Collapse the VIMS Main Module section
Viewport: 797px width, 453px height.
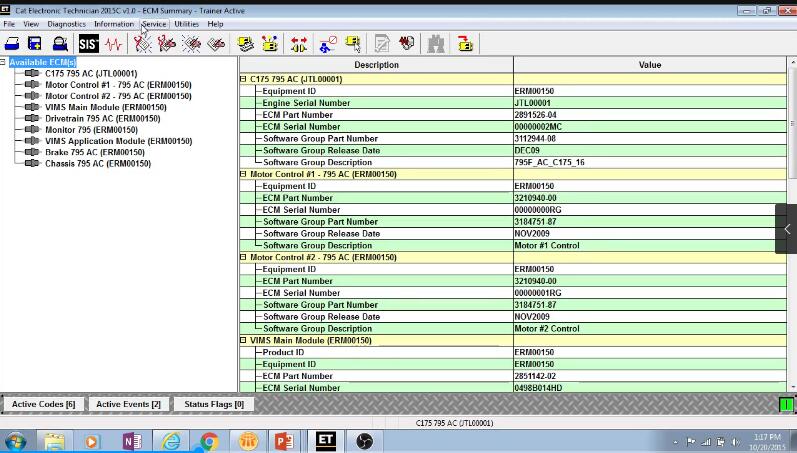[x=243, y=341]
